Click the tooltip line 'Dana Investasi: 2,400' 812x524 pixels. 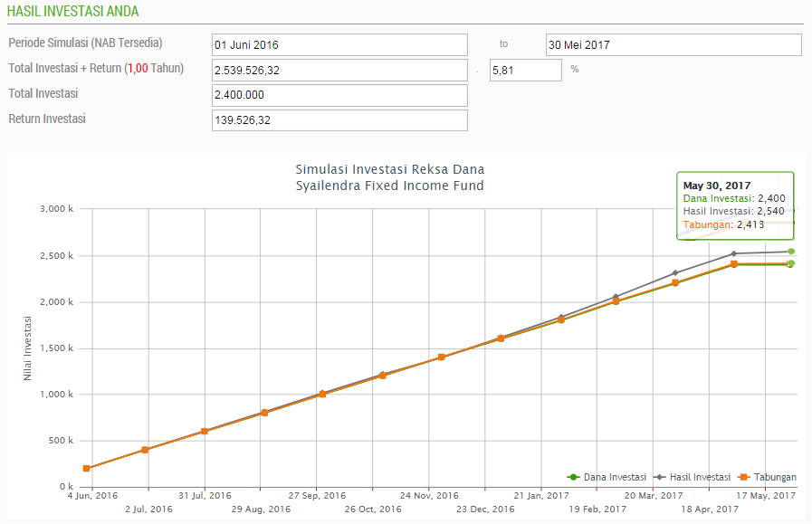pos(734,198)
